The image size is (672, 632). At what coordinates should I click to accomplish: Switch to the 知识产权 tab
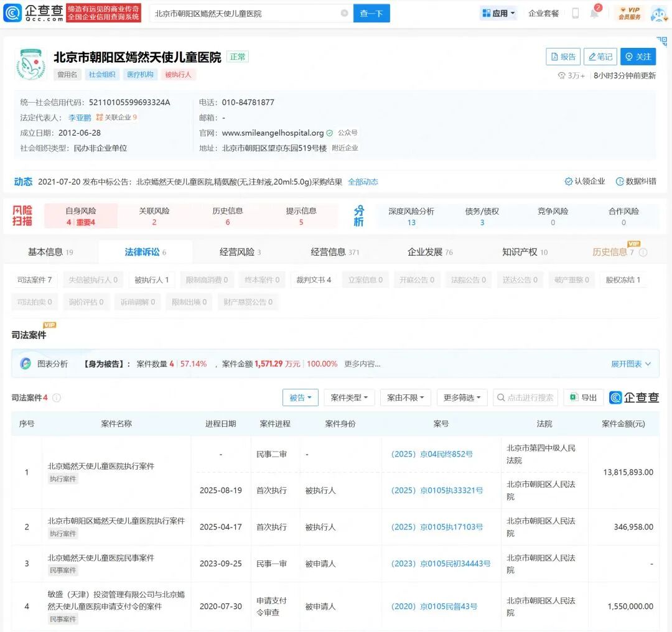[525, 252]
